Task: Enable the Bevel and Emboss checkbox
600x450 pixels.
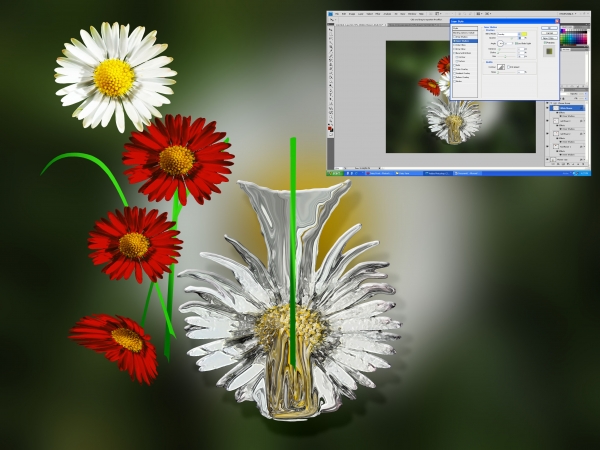Action: pos(455,53)
